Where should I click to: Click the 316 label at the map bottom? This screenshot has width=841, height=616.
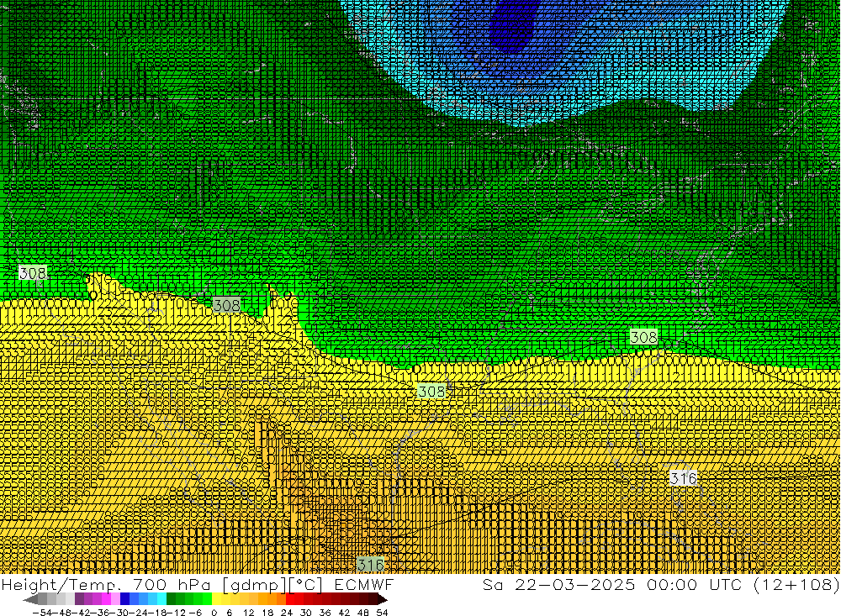tap(371, 565)
